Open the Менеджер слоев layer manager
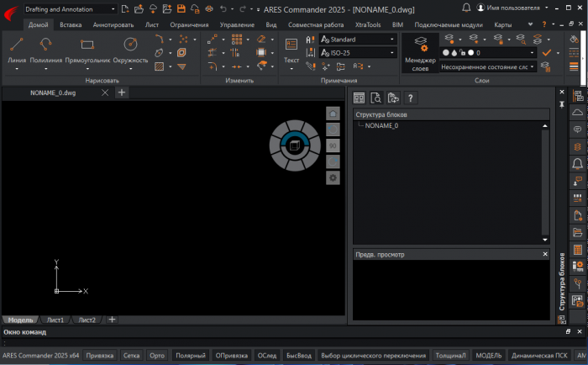Image resolution: width=588 pixels, height=365 pixels. pos(420,52)
